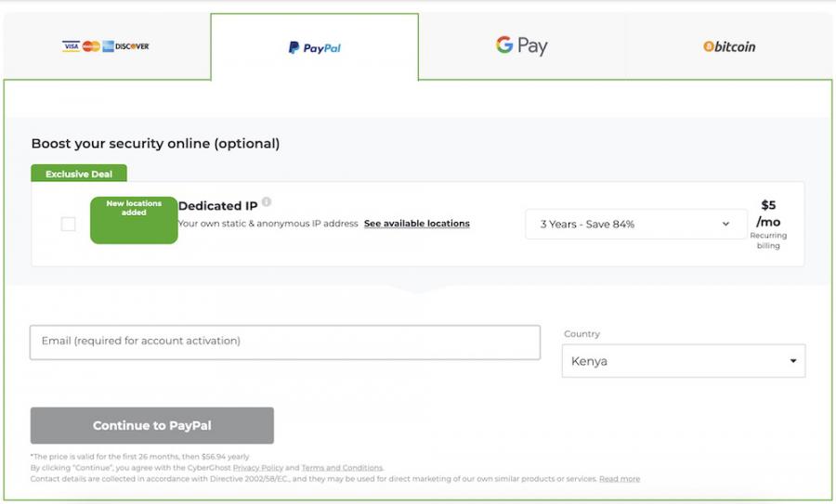The image size is (836, 504).
Task: Focus the Email input field
Action: [285, 342]
